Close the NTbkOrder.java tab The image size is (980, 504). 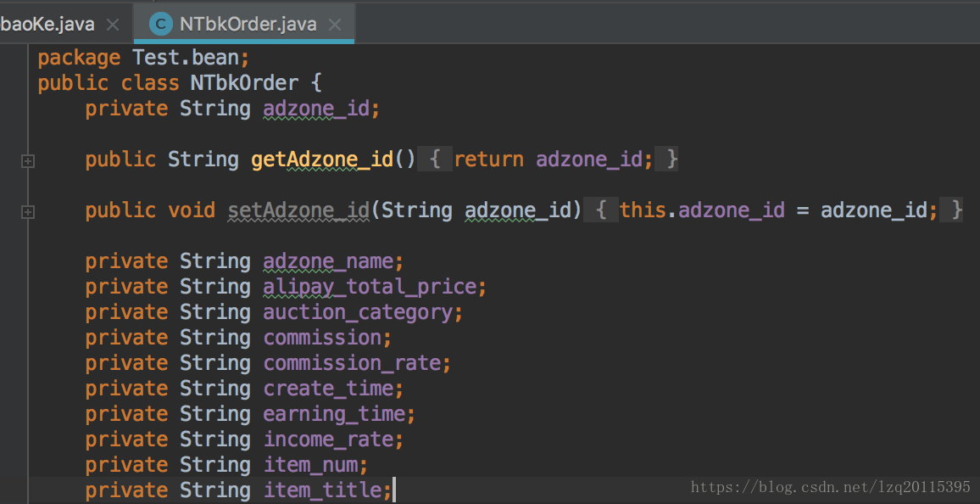click(x=335, y=25)
